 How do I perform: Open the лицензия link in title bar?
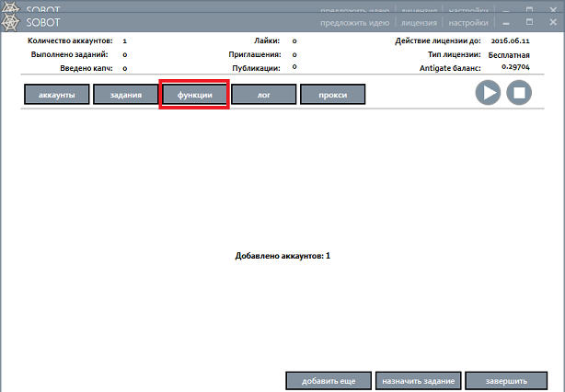tap(419, 22)
